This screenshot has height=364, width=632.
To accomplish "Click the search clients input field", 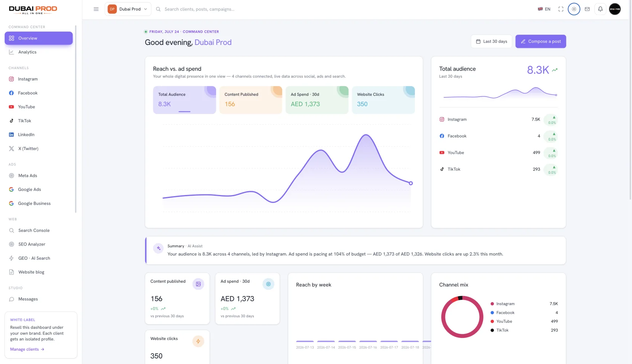I will (199, 9).
